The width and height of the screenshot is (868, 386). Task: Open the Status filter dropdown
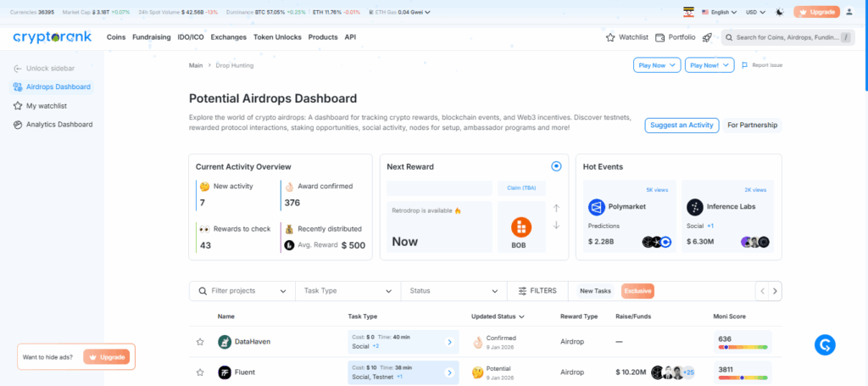454,291
